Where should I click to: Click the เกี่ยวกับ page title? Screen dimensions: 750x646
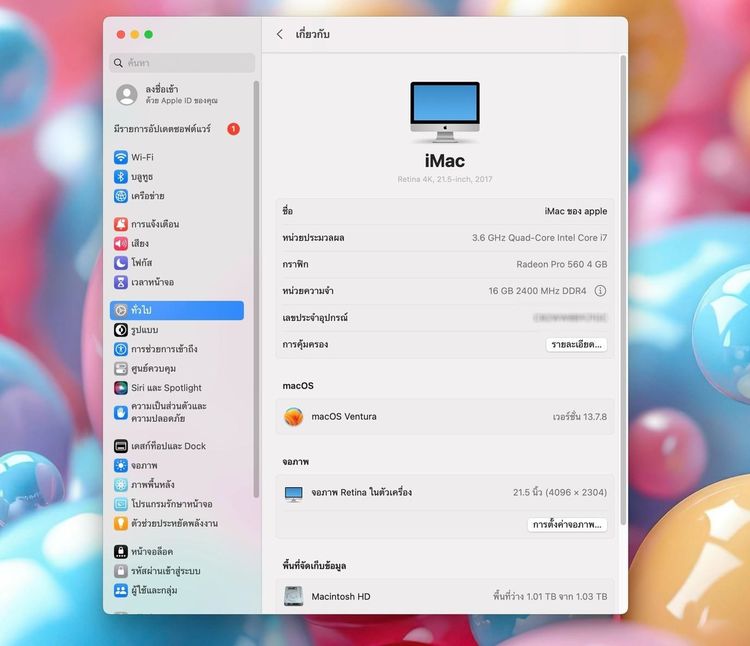(312, 34)
